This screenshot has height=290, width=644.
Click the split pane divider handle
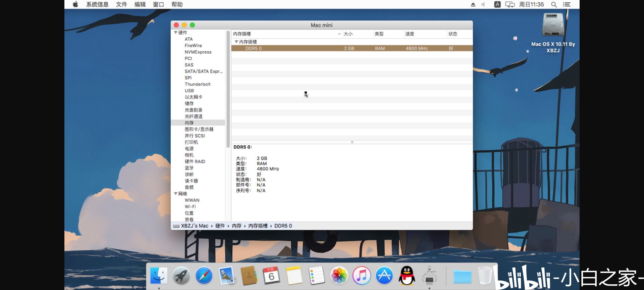(352, 142)
